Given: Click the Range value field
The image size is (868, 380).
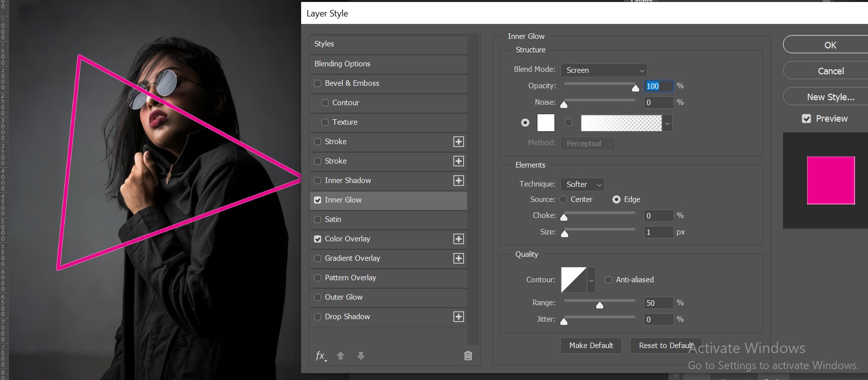Looking at the screenshot, I should pyautogui.click(x=659, y=303).
